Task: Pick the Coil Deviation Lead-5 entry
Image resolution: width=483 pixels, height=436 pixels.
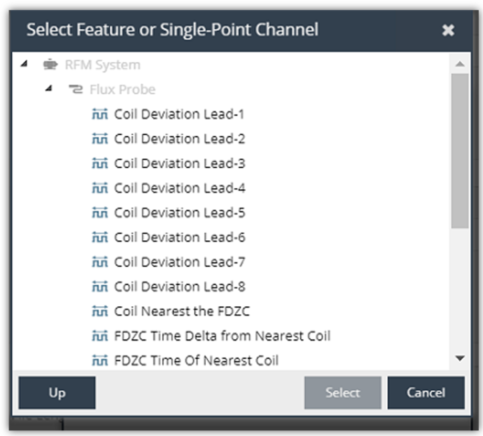Action: pos(180,213)
